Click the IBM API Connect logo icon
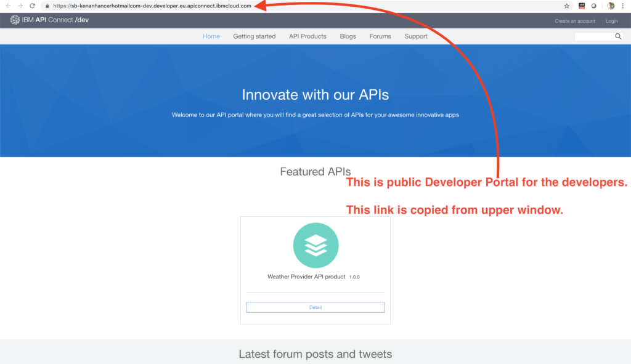 [15, 20]
